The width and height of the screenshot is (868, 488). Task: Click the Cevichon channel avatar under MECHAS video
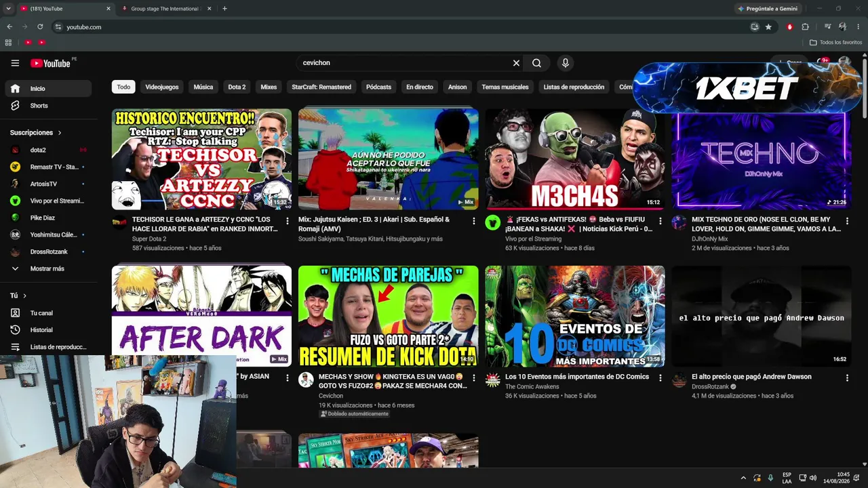(x=307, y=380)
